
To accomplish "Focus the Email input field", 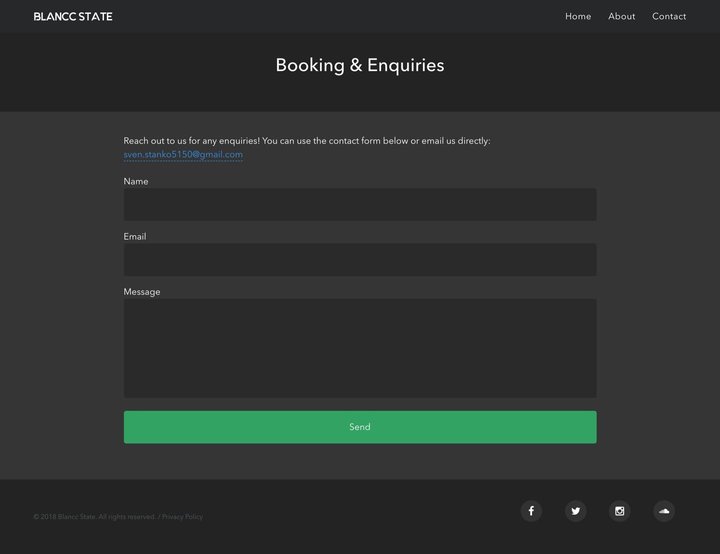I will point(360,260).
